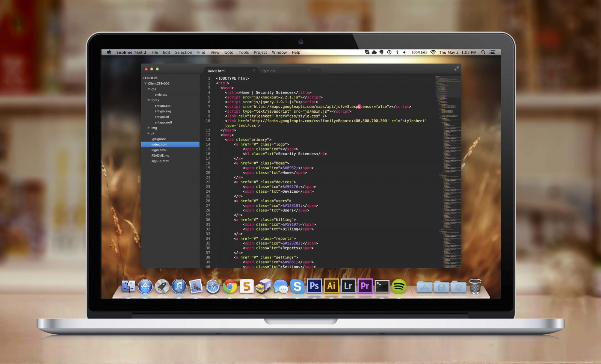This screenshot has width=601, height=364.
Task: Click the Sublime Text dock icon
Action: pos(247,286)
